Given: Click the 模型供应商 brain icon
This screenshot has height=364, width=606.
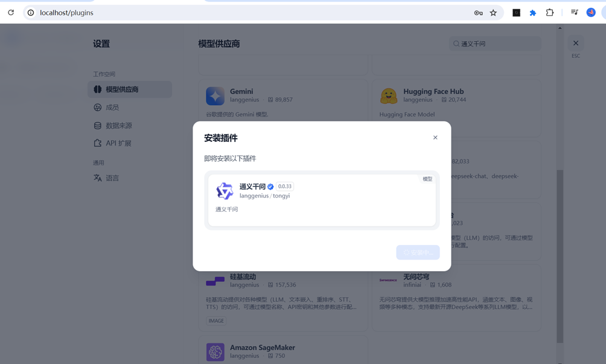Looking at the screenshot, I should 97,89.
